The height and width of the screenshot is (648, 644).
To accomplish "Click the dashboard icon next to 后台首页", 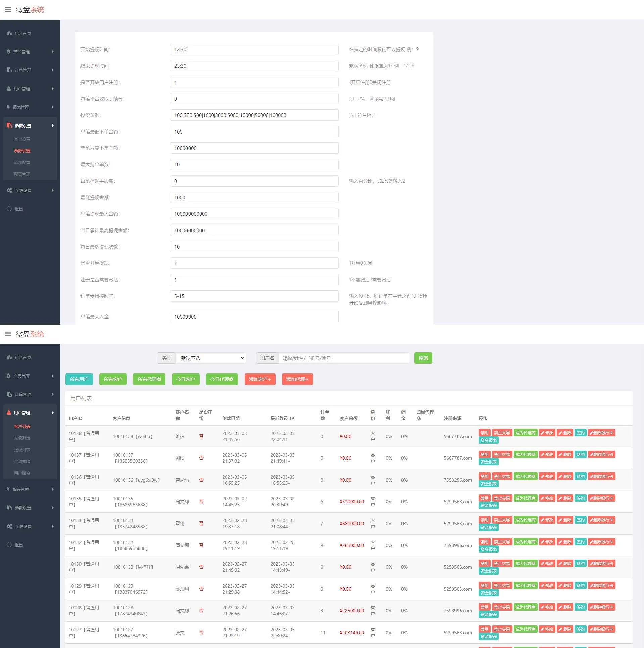I will (9, 33).
